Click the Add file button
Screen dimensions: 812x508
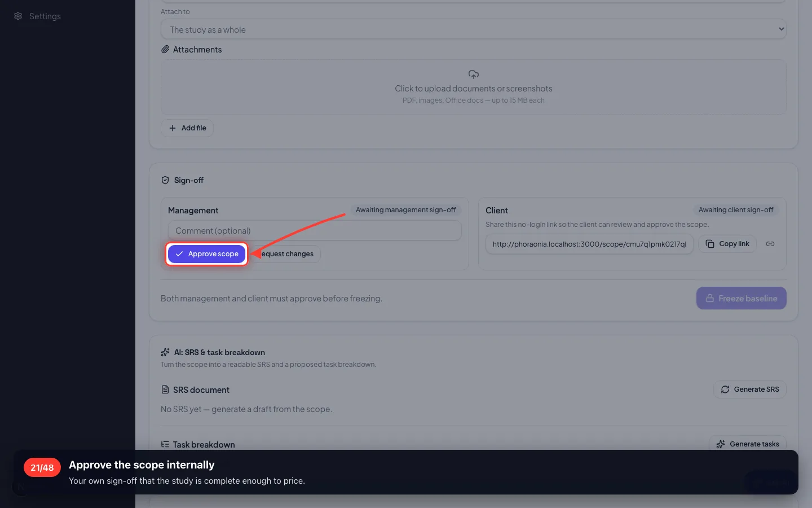pyautogui.click(x=187, y=128)
